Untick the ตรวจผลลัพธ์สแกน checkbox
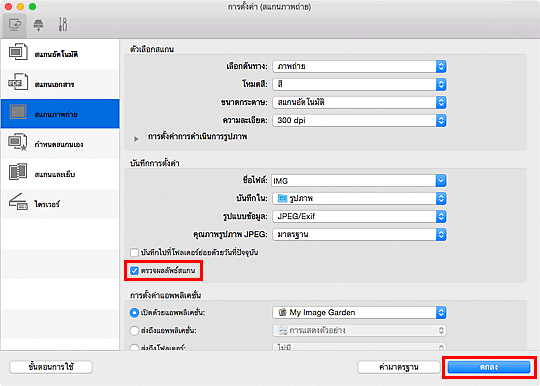540x386 pixels. 134,271
